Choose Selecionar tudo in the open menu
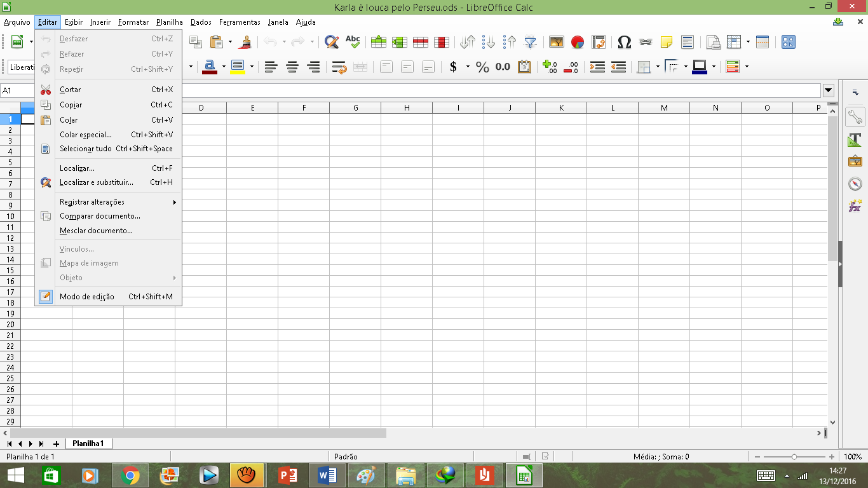This screenshot has height=488, width=868. click(84, 148)
